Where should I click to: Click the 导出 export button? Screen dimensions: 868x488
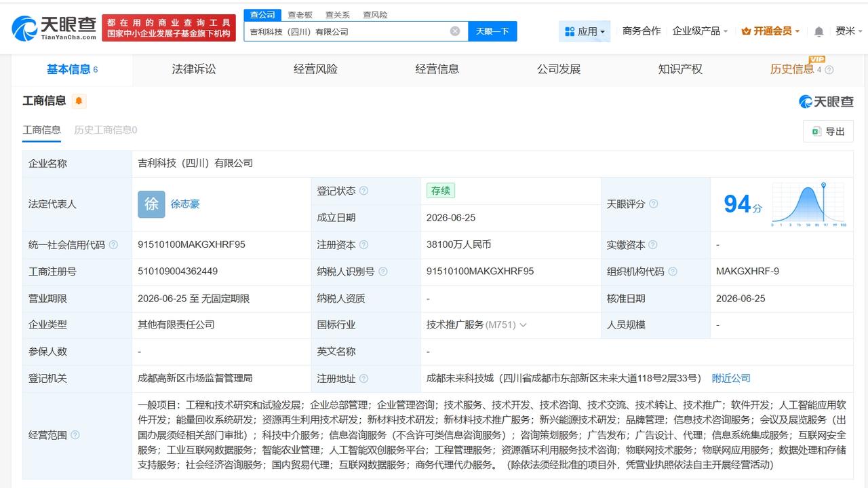[x=828, y=132]
